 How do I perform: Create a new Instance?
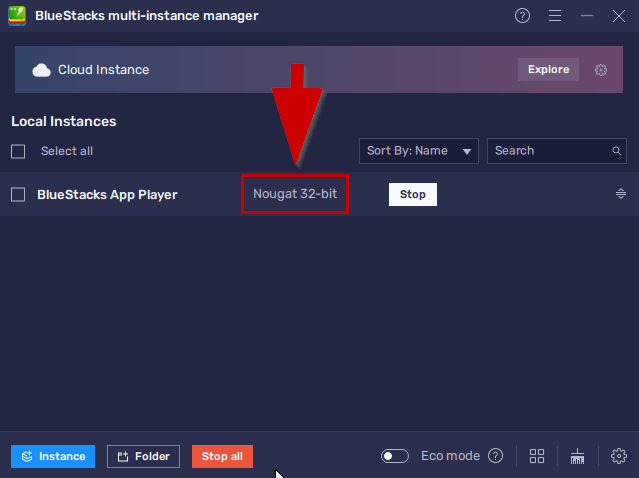pos(53,456)
